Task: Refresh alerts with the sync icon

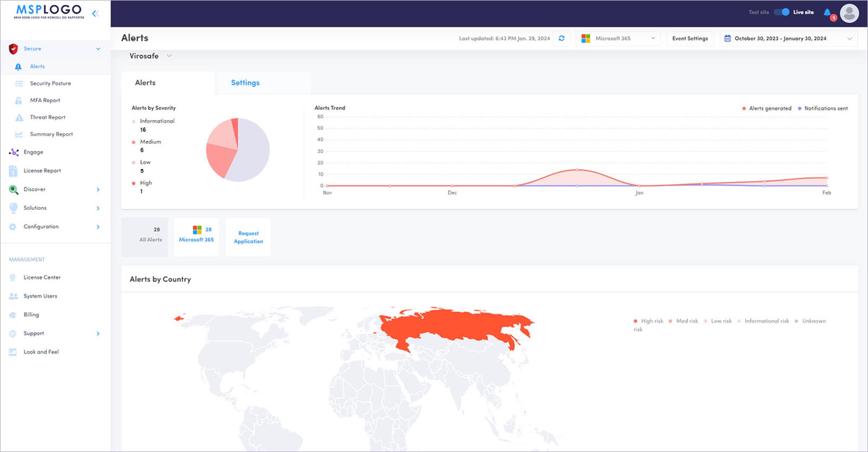Action: pos(561,38)
